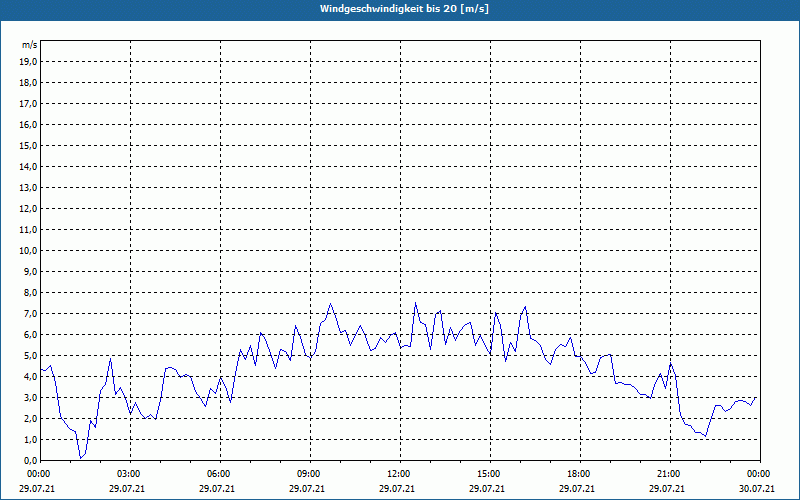
Task: Click the 09:00 time label
Action: (x=310, y=474)
